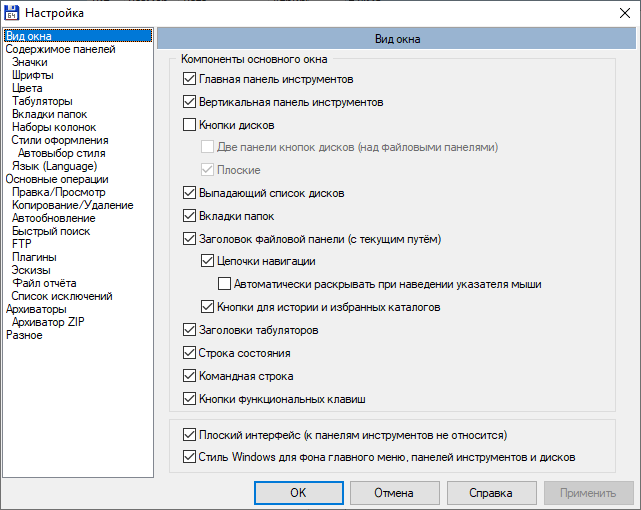This screenshot has height=510, width=641.
Task: Disable Командная строка checkbox
Action: tap(189, 375)
